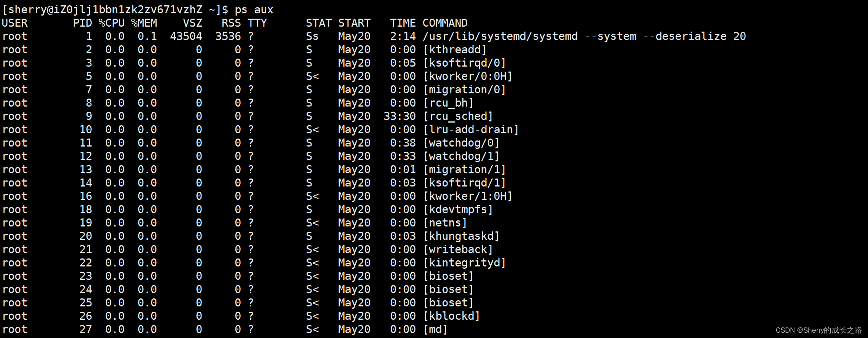Click the [kthreadd] process name
Screen dimensions: 868x338
click(x=455, y=50)
